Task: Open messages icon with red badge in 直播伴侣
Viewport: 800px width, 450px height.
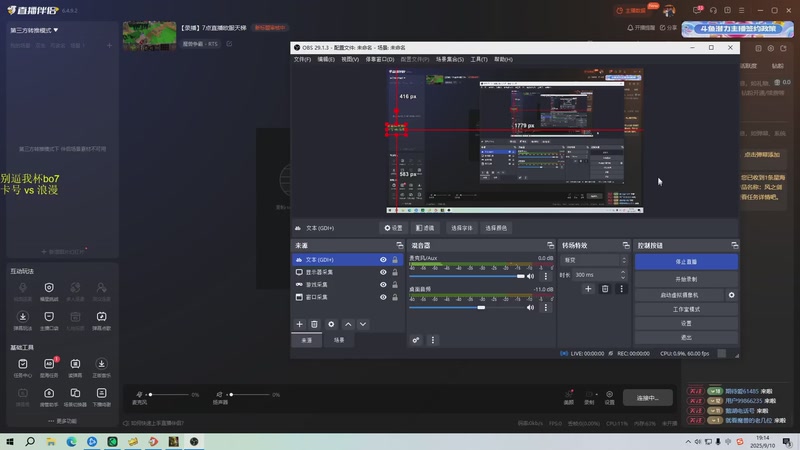Action: pyautogui.click(x=697, y=10)
